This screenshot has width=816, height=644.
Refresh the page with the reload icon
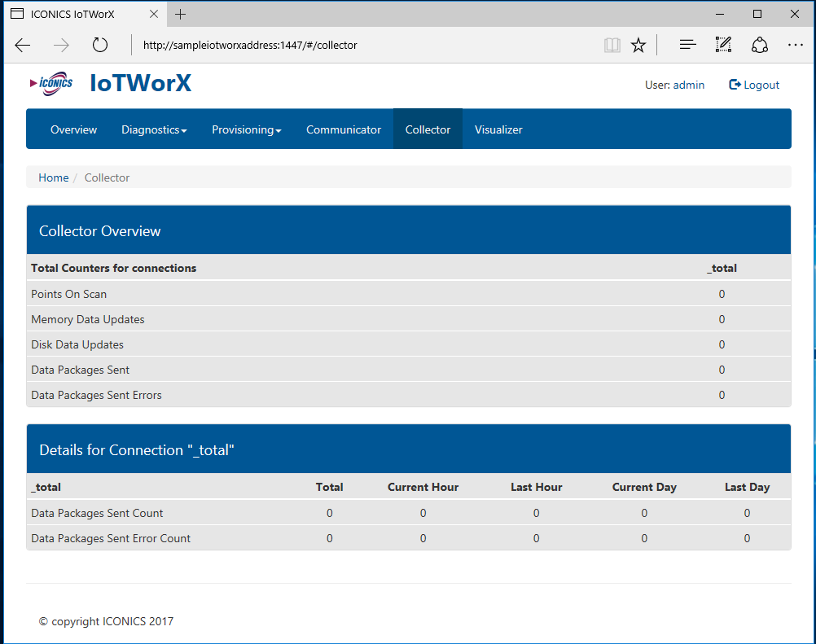point(99,46)
